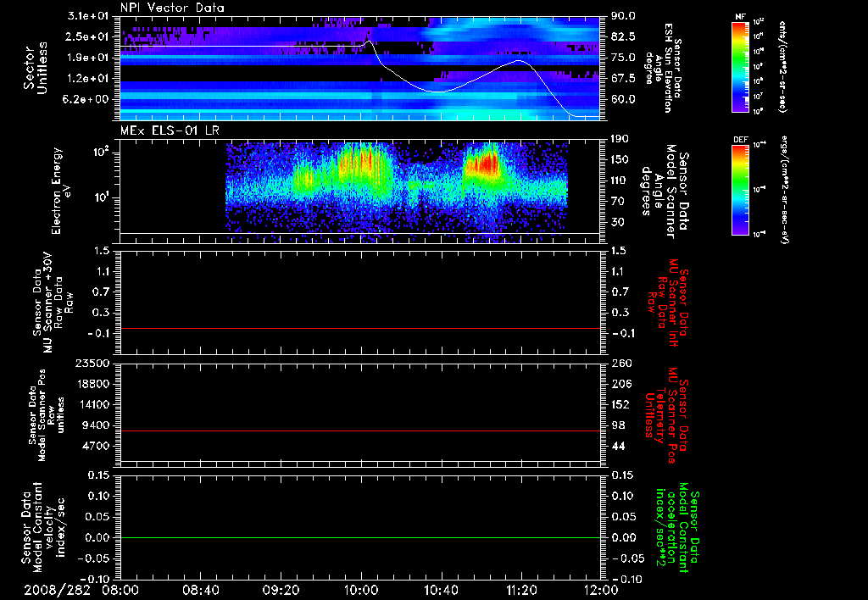Click the "Model Scanner Pos Raw" axis title
This screenshot has width=868, height=600.
click(x=47, y=415)
